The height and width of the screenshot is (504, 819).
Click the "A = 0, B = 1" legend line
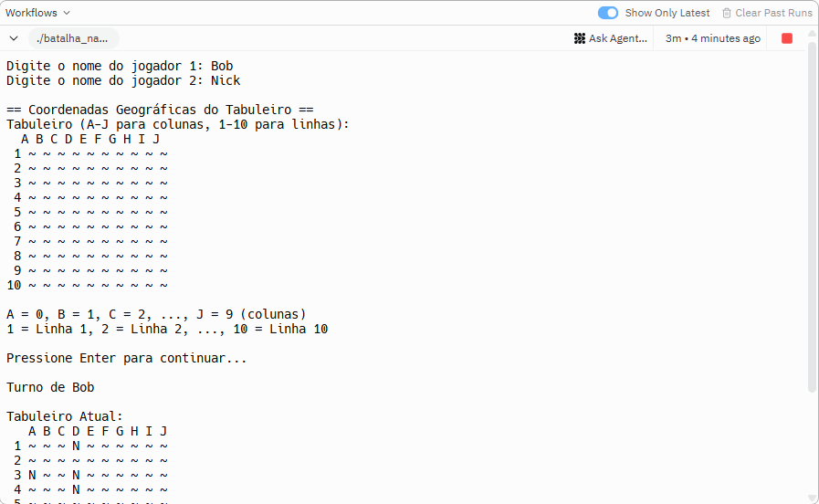point(156,314)
